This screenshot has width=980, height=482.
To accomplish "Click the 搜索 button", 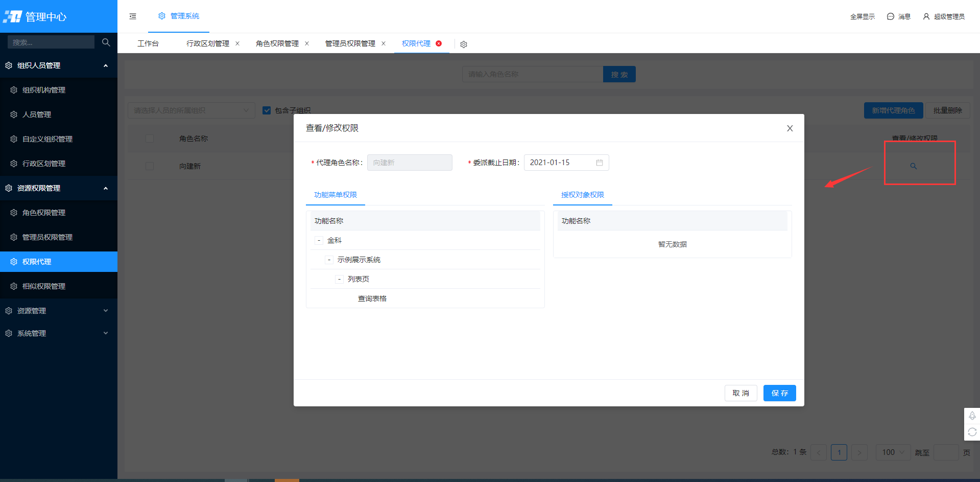I will (619, 74).
